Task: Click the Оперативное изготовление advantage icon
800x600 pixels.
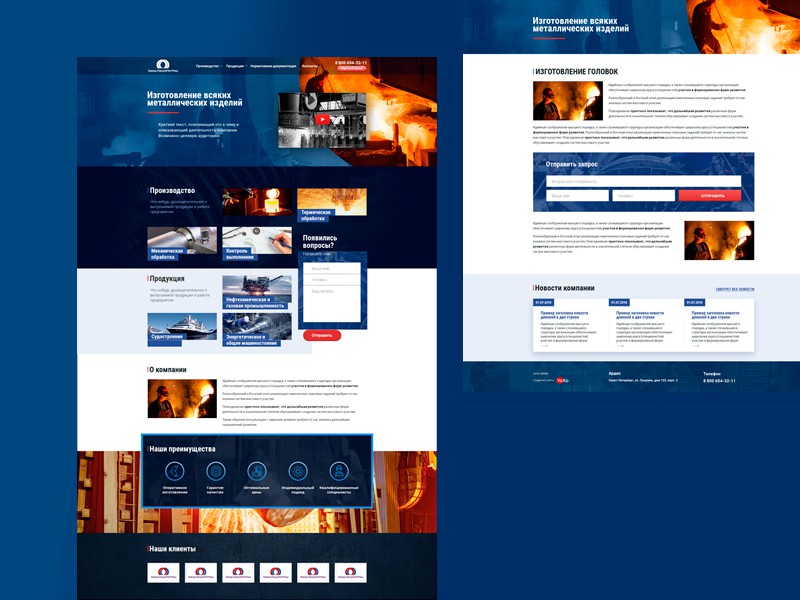Action: (174, 471)
